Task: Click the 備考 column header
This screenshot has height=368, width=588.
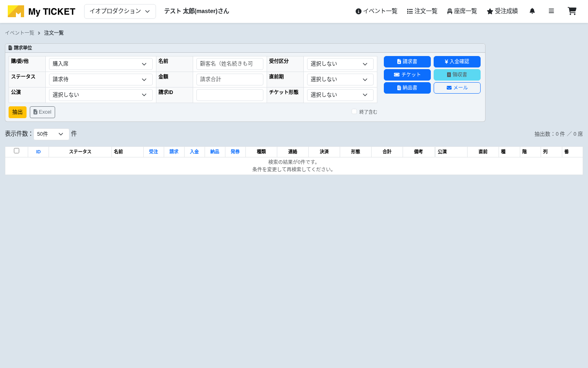Action: pyautogui.click(x=419, y=152)
